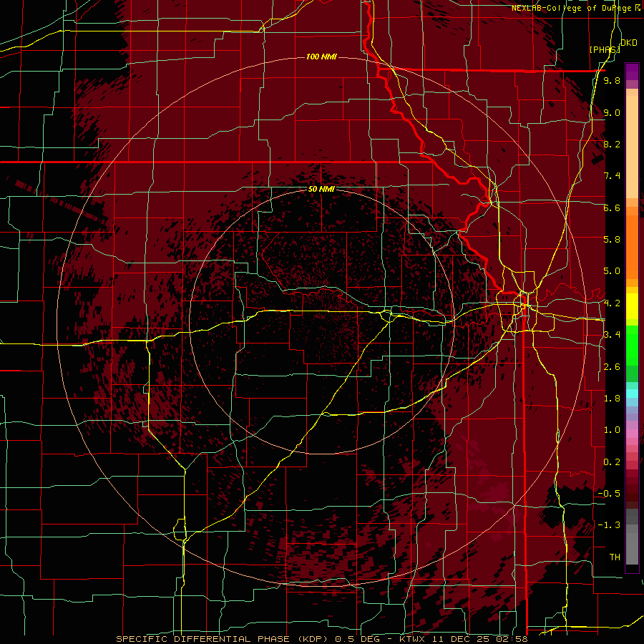Image resolution: width=644 pixels, height=644 pixels.
Task: Click the KTWX radar site identifier
Action: point(413,639)
